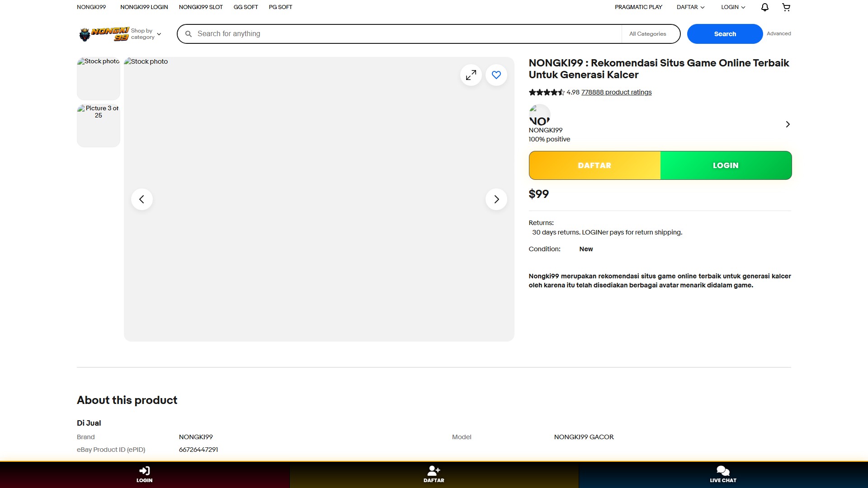The width and height of the screenshot is (868, 488).
Task: Expand the product image to fullscreen
Action: (471, 75)
